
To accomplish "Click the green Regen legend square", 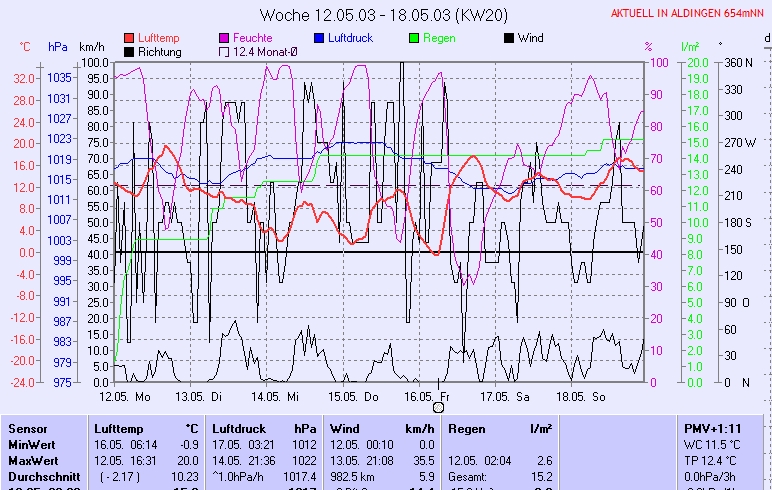I will point(414,38).
